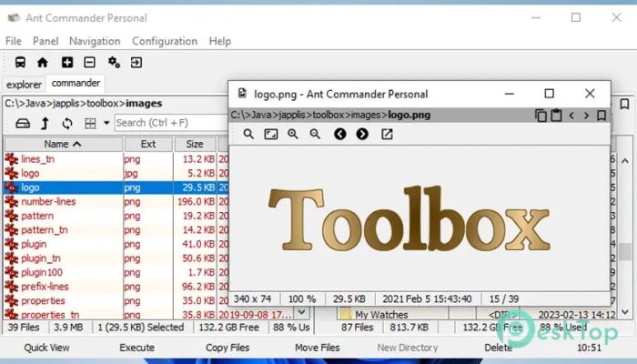The width and height of the screenshot is (637, 364).
Task: Open the File menu
Action: 13,41
